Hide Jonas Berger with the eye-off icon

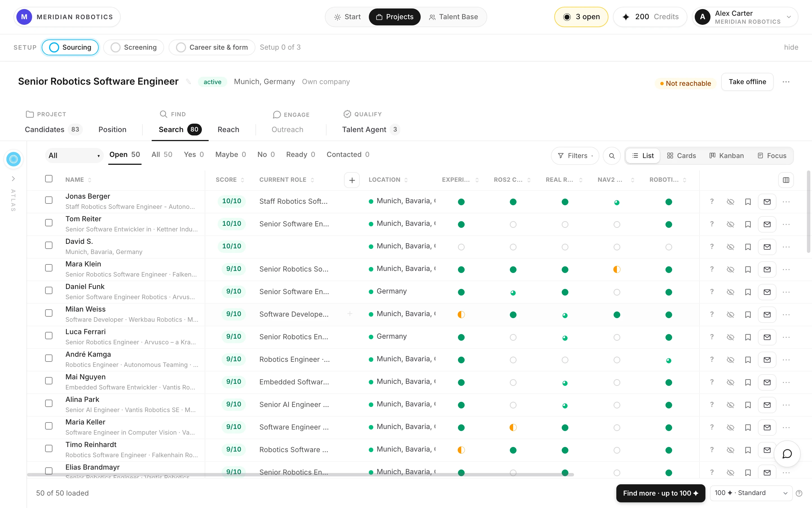pos(730,202)
